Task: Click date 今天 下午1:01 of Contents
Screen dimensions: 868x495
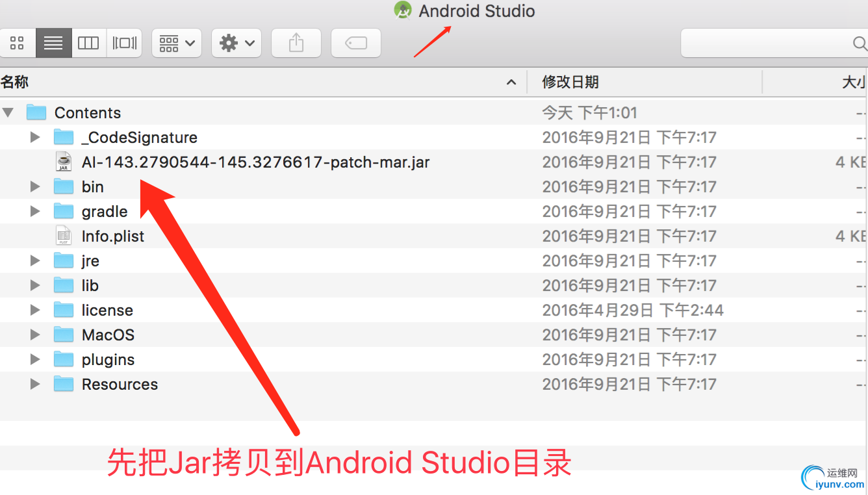Action: (590, 112)
